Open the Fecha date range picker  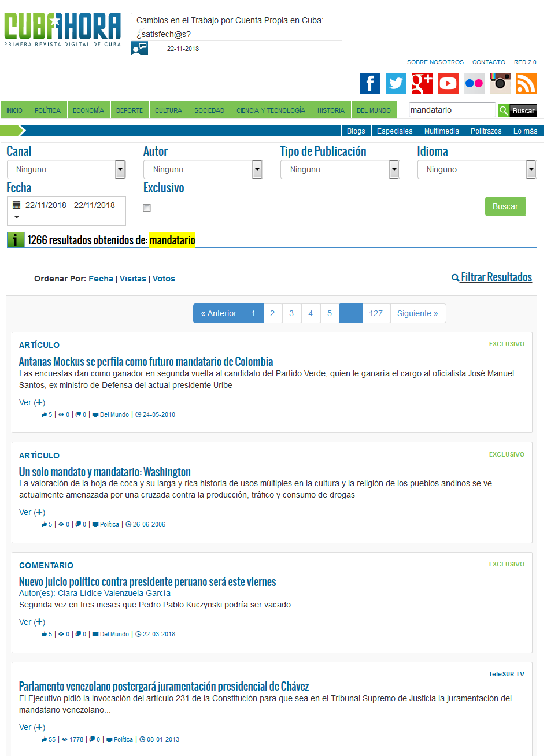pos(66,210)
